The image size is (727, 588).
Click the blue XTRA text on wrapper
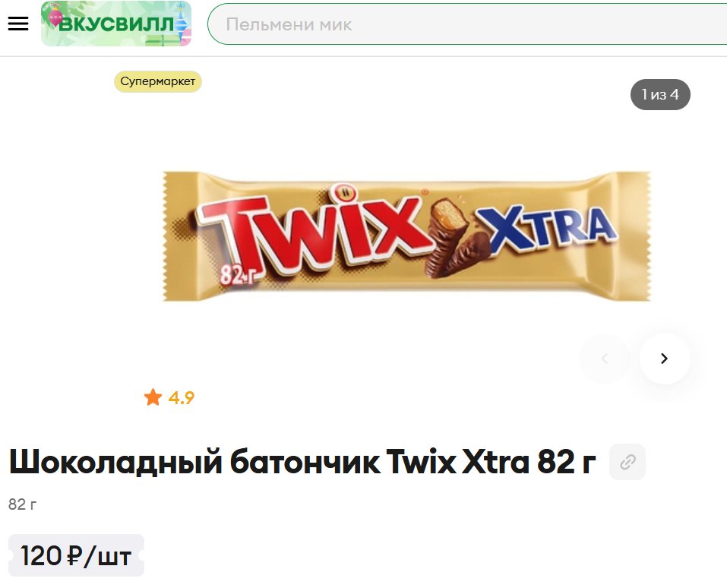point(546,228)
